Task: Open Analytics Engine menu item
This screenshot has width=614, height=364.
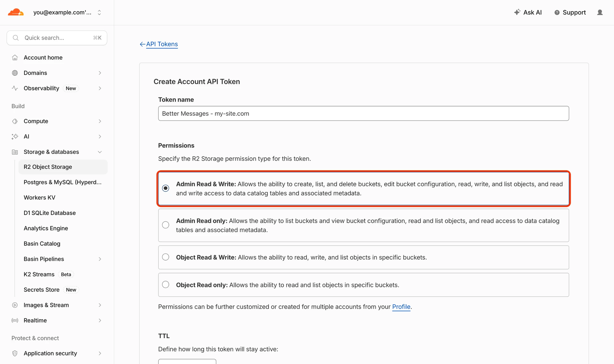Action: click(x=46, y=228)
